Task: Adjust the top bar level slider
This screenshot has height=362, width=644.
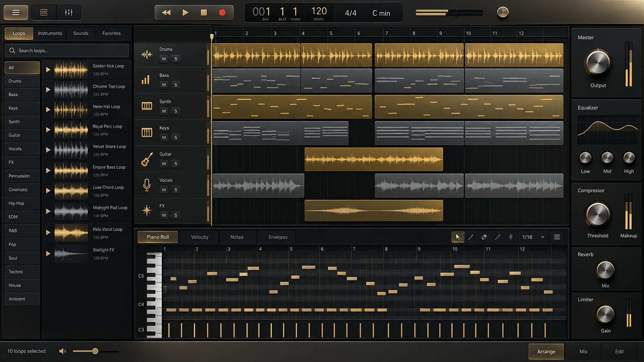Action: click(449, 12)
